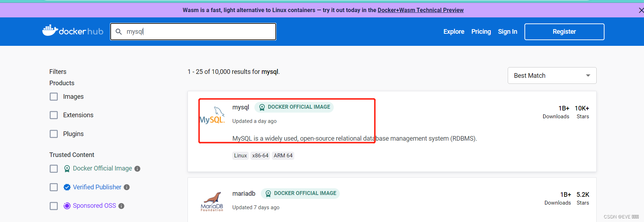Click the 'Updated a day ago' text
644x222 pixels.
254,121
